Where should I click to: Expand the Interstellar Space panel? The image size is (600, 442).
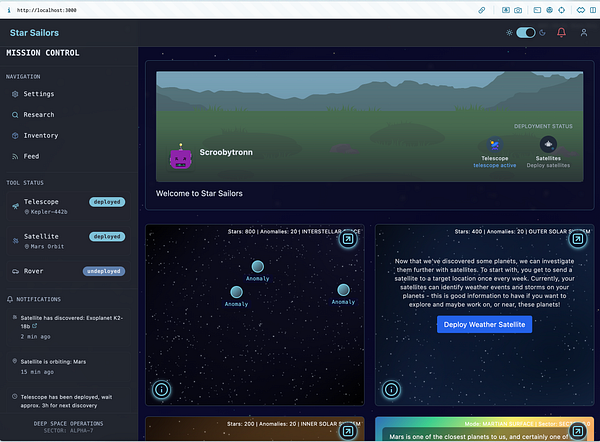click(x=348, y=239)
